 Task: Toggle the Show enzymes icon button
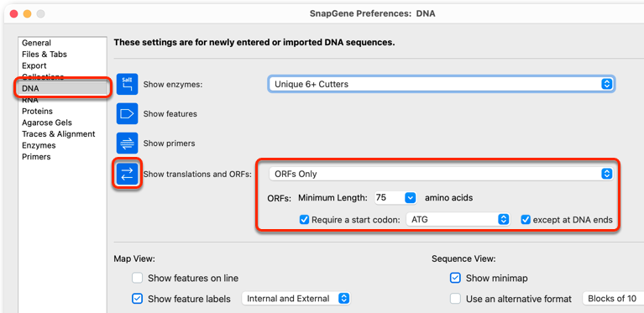[x=128, y=84]
